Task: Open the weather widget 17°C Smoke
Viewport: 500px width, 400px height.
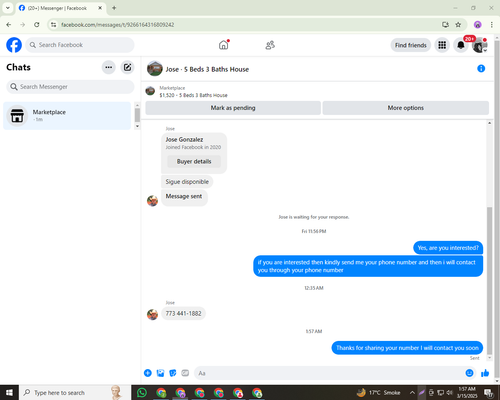Action: [x=379, y=393]
